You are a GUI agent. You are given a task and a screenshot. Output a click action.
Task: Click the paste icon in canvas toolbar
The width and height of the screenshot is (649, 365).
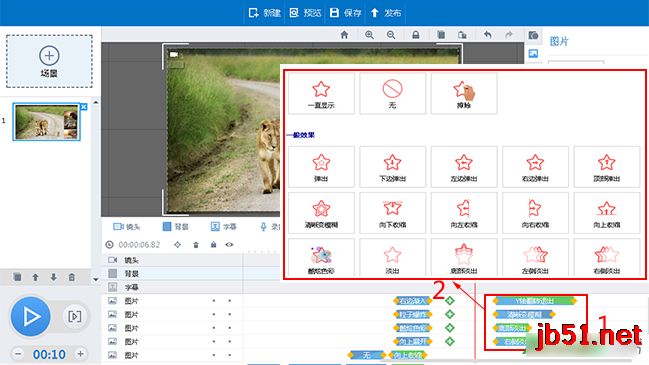[462, 35]
